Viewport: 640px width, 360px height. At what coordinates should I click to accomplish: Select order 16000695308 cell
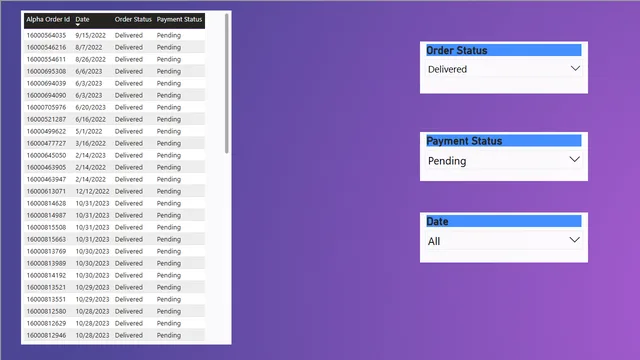pos(46,71)
